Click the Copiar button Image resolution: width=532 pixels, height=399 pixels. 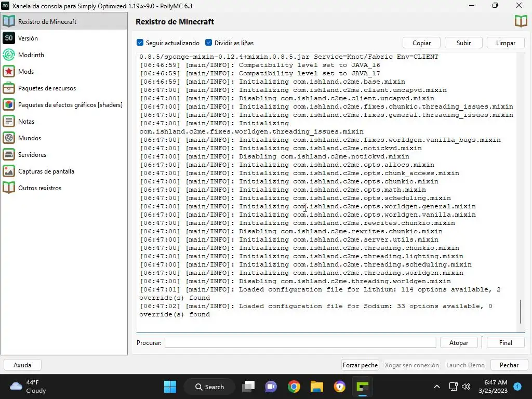421,43
